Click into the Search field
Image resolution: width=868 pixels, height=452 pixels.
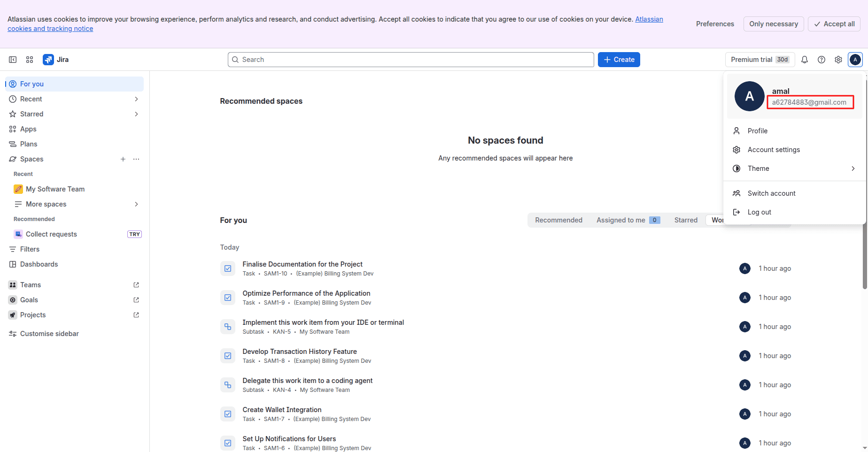pyautogui.click(x=411, y=60)
